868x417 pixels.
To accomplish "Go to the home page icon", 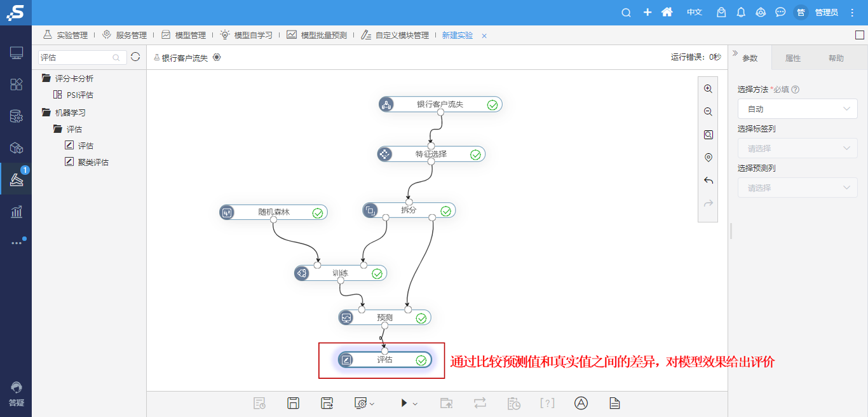I will (x=667, y=13).
